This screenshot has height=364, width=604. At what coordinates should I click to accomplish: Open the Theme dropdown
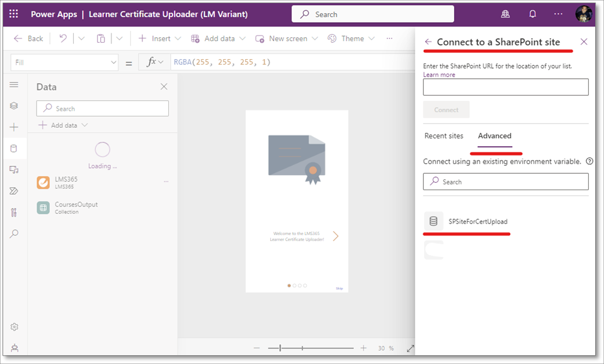coord(351,38)
